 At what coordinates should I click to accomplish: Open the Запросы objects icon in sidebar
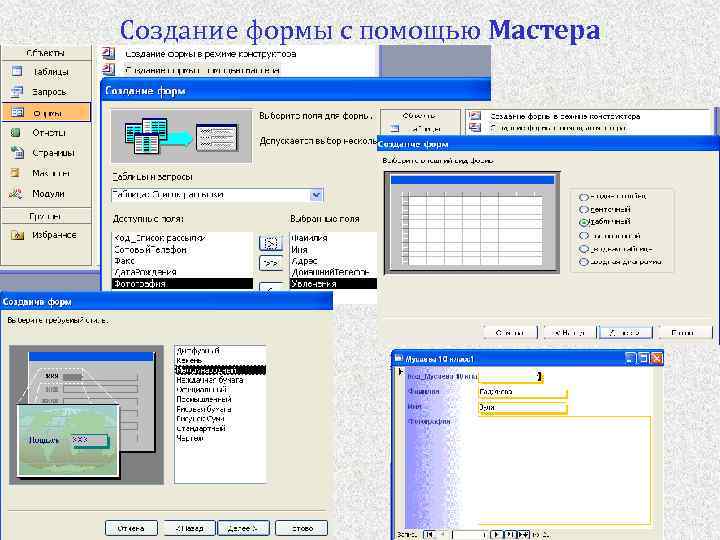17,91
